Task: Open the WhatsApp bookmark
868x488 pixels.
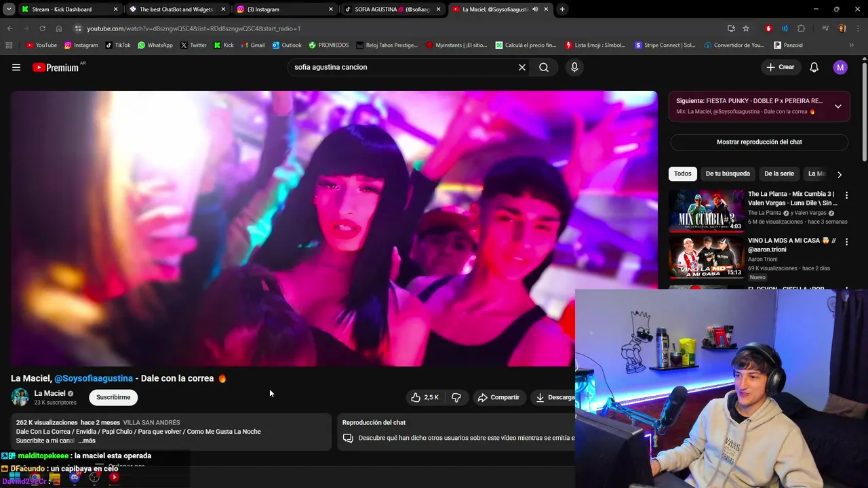Action: click(155, 45)
